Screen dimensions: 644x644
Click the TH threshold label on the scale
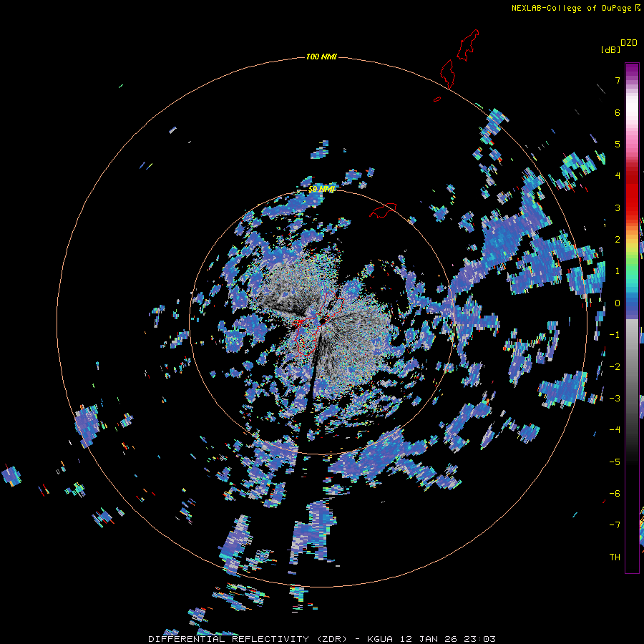click(x=615, y=557)
